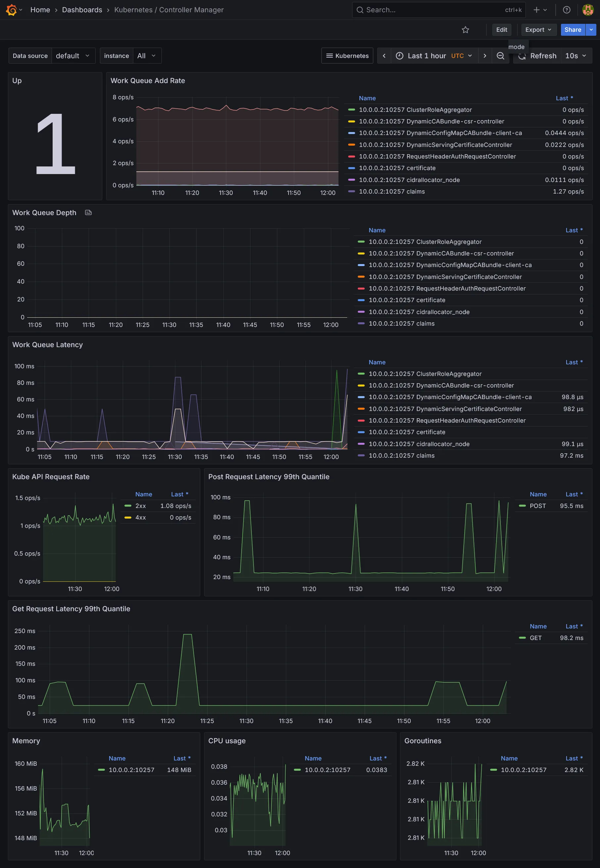Navigate to Dashboards breadcrumb
Screen dimensions: 600x868
coord(82,10)
